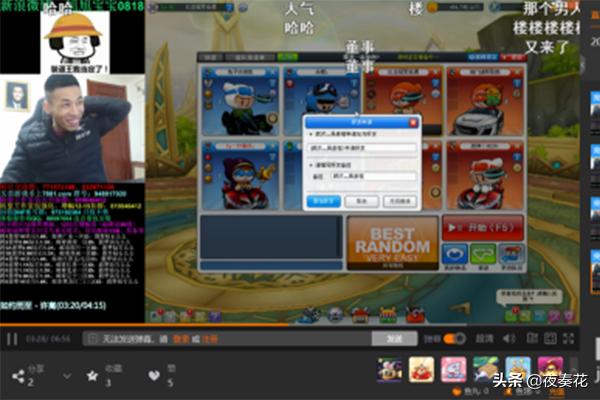Viewport: 600px width, 400px height.
Task: Select the fourth green-teal gift icon
Action: (x=486, y=369)
